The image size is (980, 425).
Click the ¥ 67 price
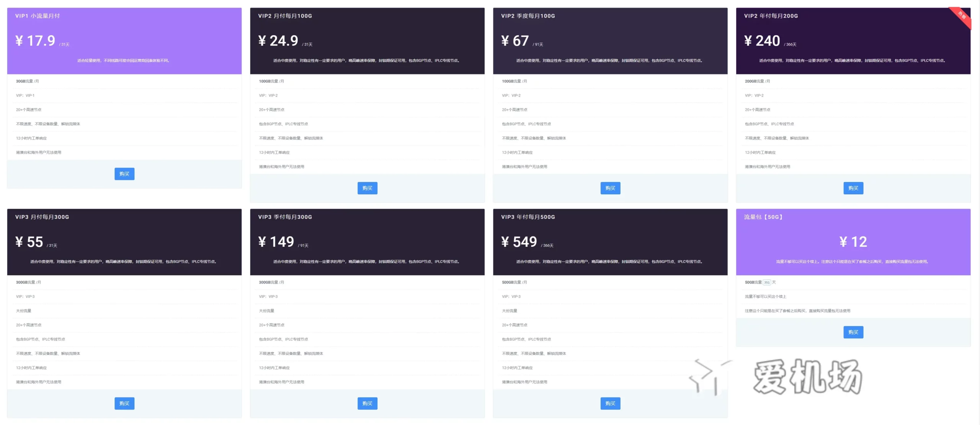click(x=515, y=41)
